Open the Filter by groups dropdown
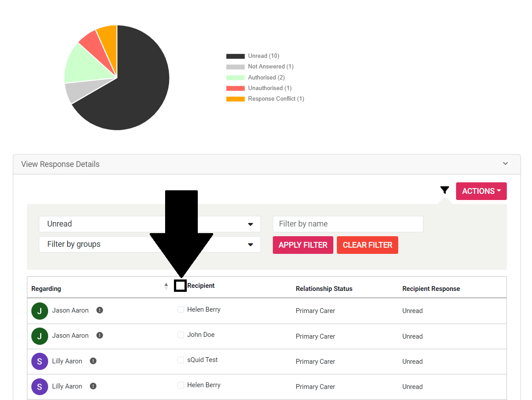 tap(150, 245)
